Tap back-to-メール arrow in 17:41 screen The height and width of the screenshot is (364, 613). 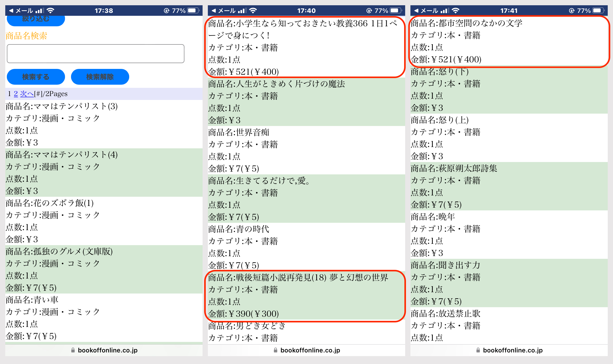pyautogui.click(x=416, y=11)
